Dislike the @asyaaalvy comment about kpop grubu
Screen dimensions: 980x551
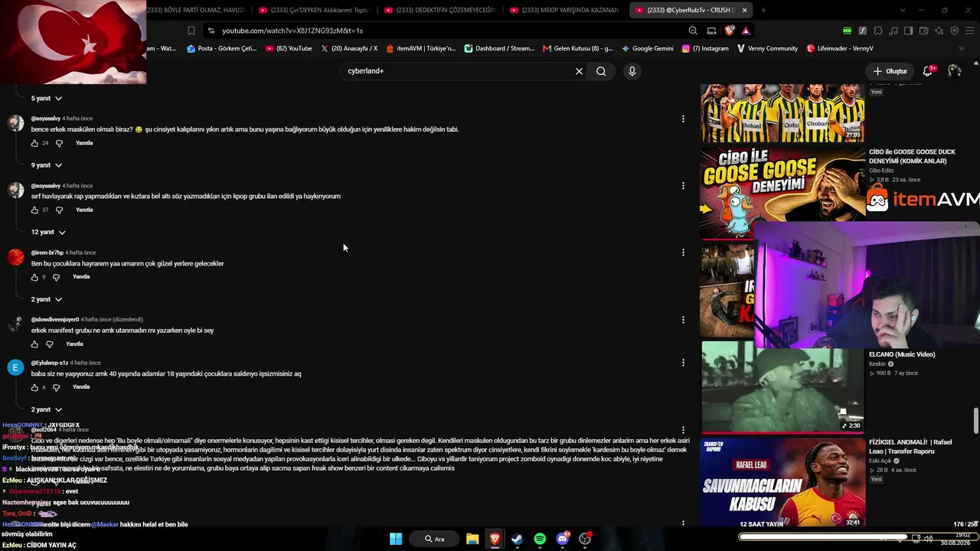pyautogui.click(x=59, y=210)
